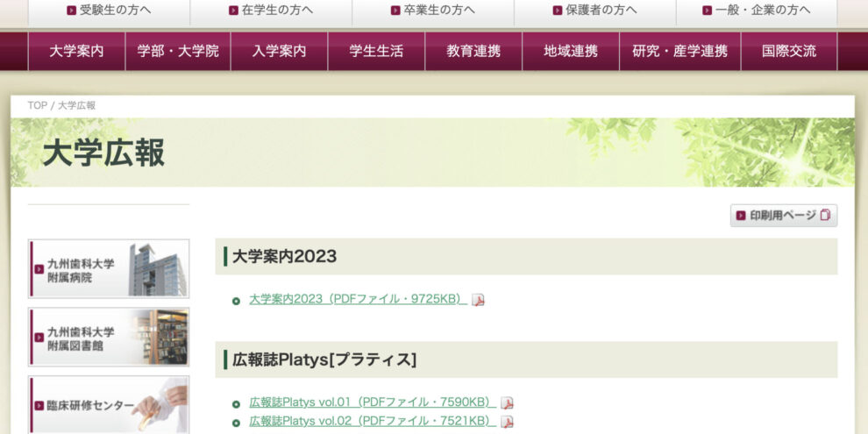
Task: Go to 学生生活 navigation section
Action: point(376,52)
